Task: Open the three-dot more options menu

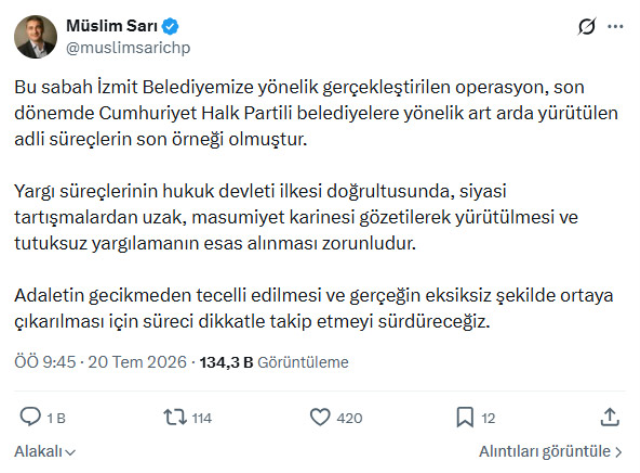Action: [615, 27]
